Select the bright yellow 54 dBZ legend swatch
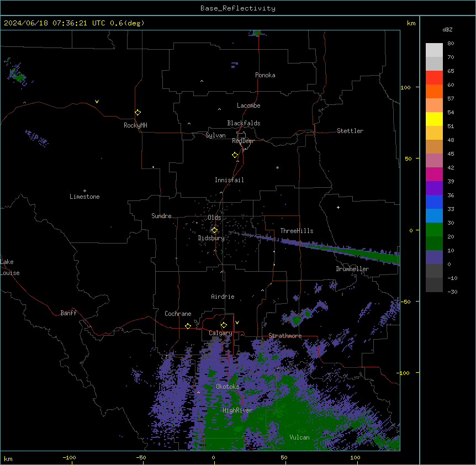The height and width of the screenshot is (465, 476). tap(434, 119)
